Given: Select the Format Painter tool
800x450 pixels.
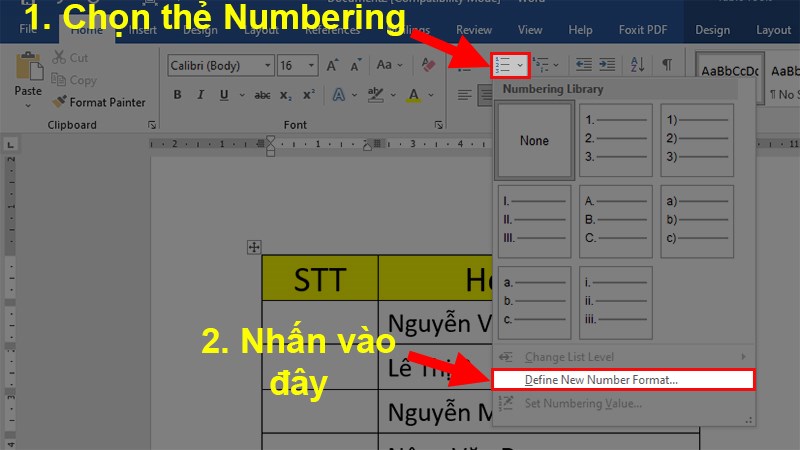Looking at the screenshot, I should (99, 102).
